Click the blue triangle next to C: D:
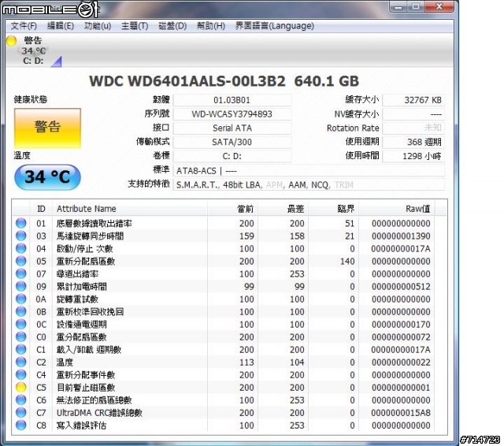 click(x=57, y=61)
